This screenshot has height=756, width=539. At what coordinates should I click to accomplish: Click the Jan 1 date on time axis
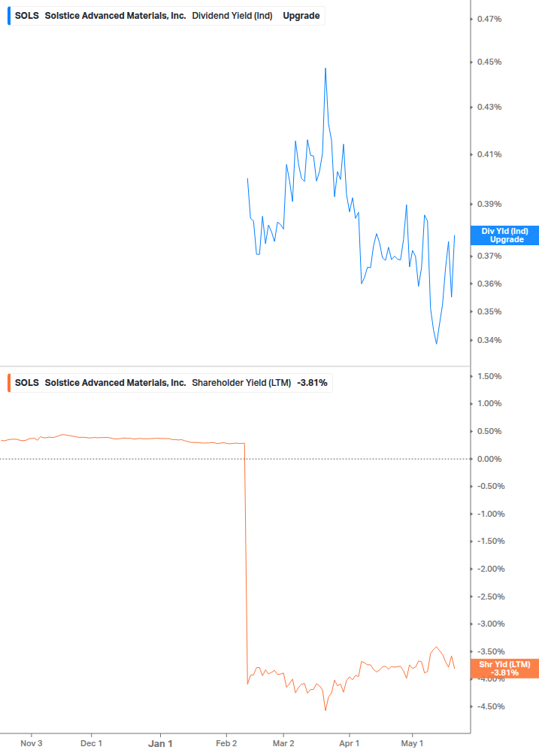tap(160, 743)
